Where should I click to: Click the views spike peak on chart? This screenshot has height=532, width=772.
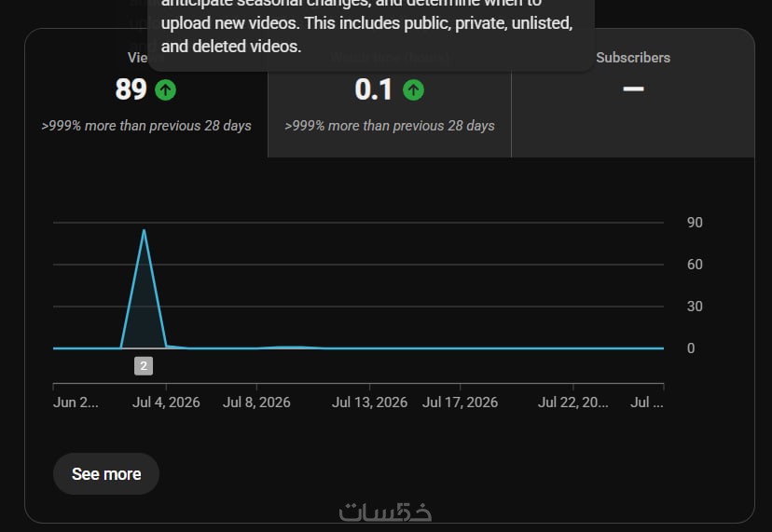coord(144,230)
